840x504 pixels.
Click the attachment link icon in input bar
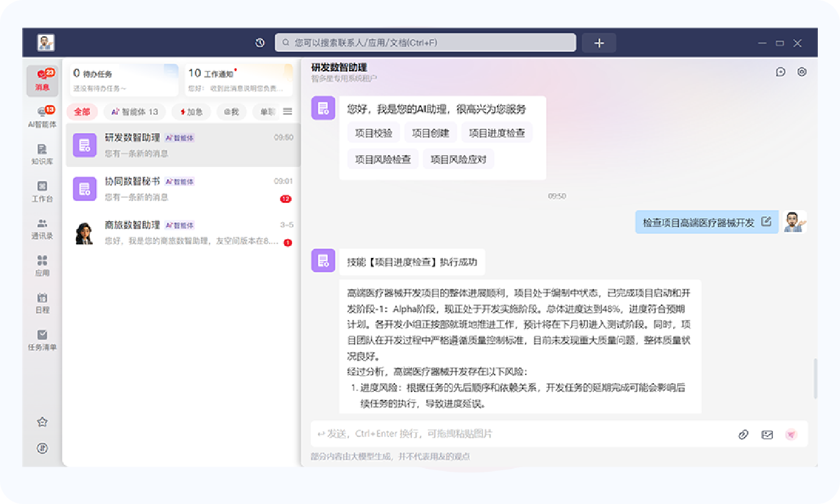743,435
